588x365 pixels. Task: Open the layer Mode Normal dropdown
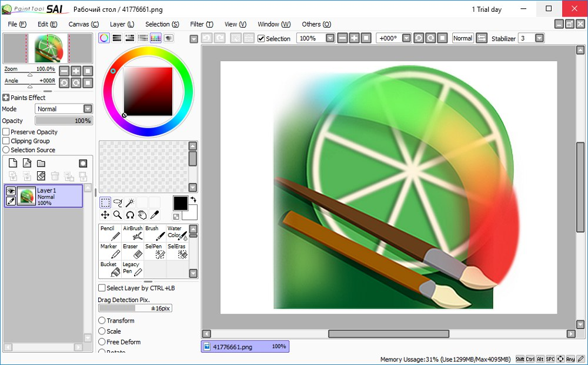(64, 109)
